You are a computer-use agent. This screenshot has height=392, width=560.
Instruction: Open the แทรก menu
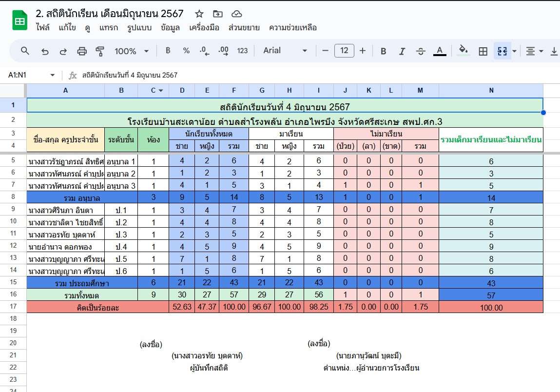coord(109,27)
